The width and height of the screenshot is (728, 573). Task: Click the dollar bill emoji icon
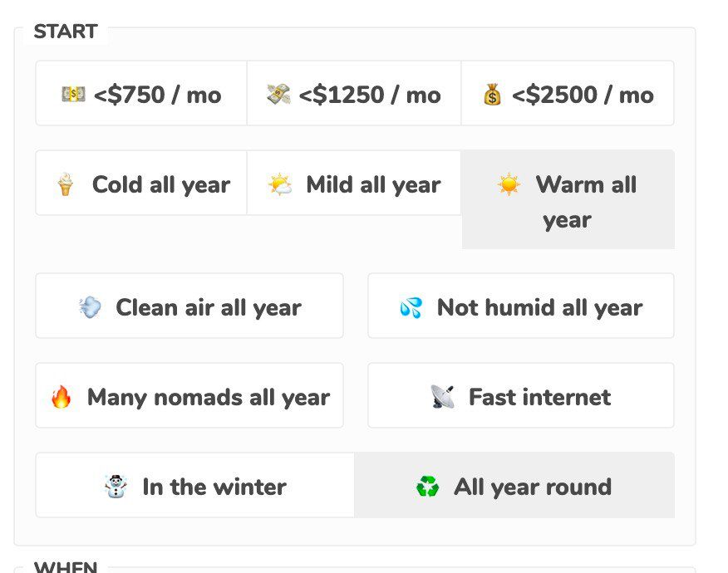[73, 95]
